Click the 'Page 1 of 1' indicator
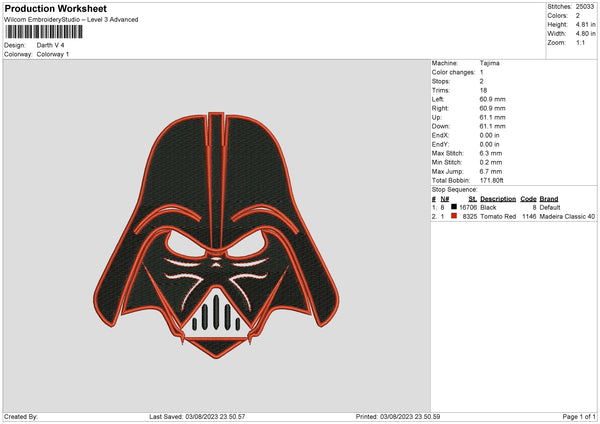The height and width of the screenshot is (424, 600). click(x=579, y=416)
